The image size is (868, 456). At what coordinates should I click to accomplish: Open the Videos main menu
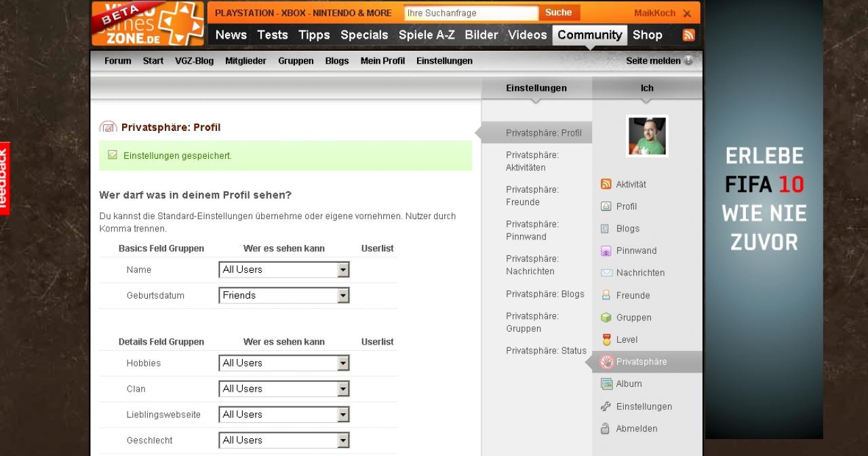tap(528, 35)
